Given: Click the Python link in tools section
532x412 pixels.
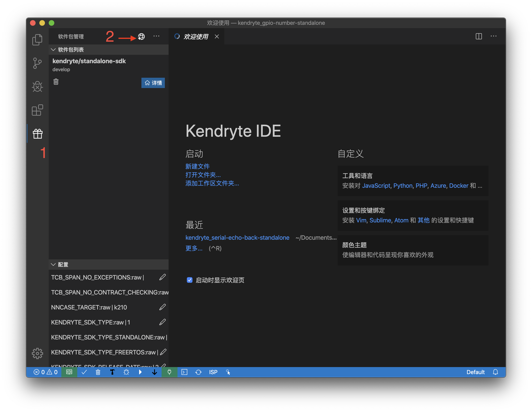Looking at the screenshot, I should (403, 186).
